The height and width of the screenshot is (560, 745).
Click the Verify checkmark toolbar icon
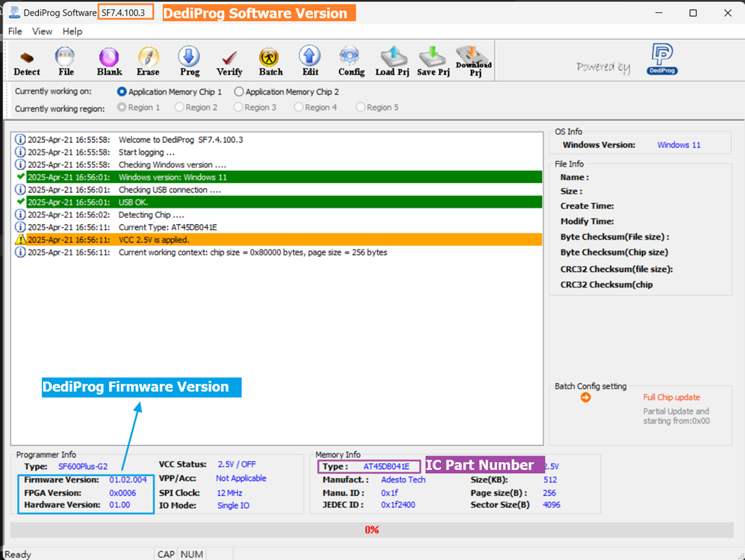click(x=230, y=61)
